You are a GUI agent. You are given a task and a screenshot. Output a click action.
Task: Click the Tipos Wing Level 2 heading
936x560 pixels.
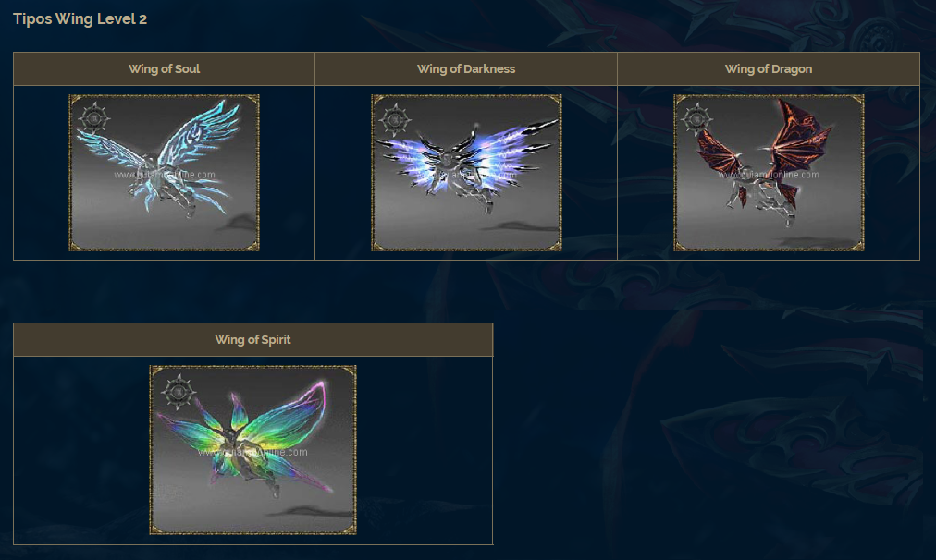click(x=80, y=19)
